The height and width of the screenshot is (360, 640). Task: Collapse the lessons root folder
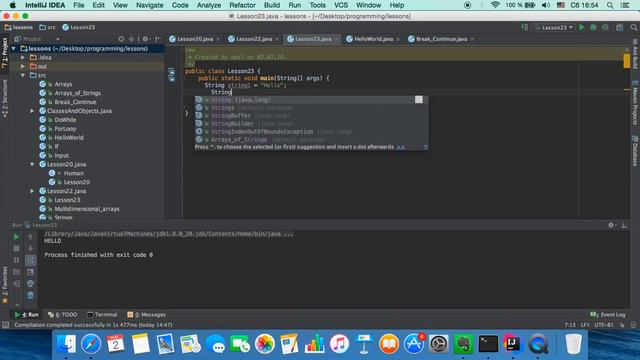pos(14,49)
